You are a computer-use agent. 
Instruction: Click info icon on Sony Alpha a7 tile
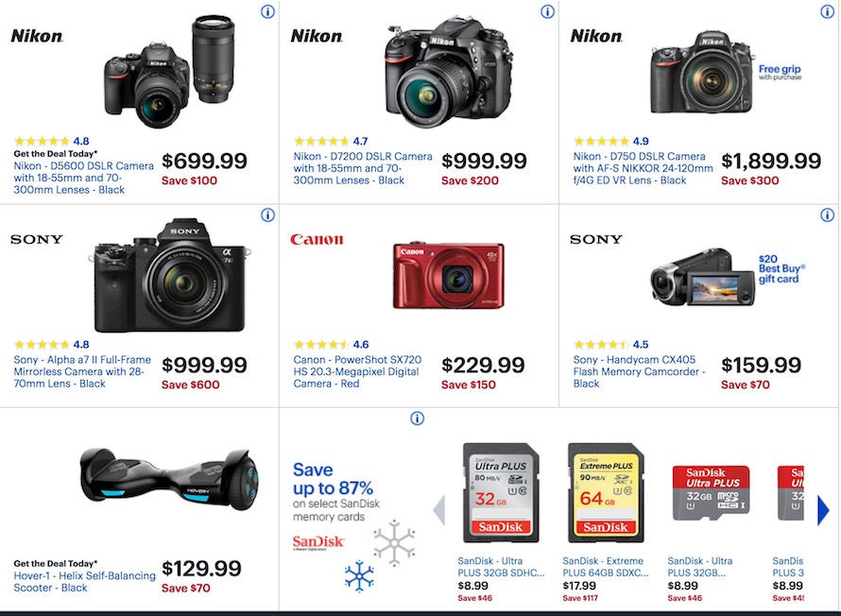point(267,215)
